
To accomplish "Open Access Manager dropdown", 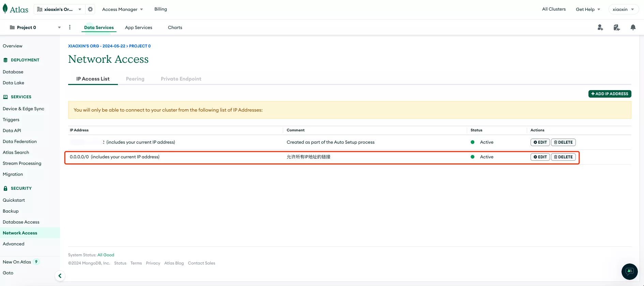I will tap(123, 10).
